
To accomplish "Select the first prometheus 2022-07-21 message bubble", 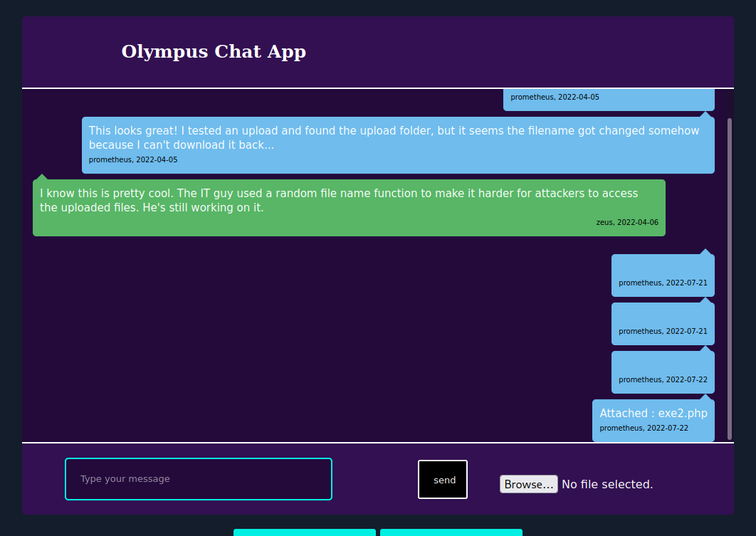I will point(663,275).
